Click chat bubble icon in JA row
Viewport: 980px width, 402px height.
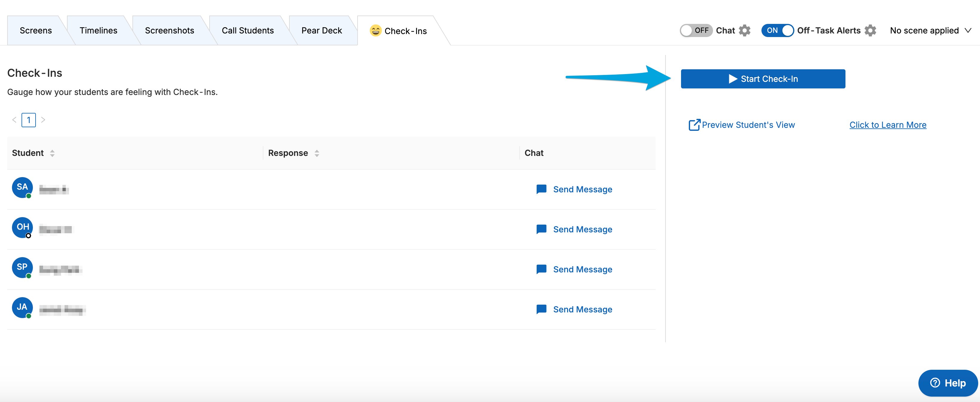point(541,309)
